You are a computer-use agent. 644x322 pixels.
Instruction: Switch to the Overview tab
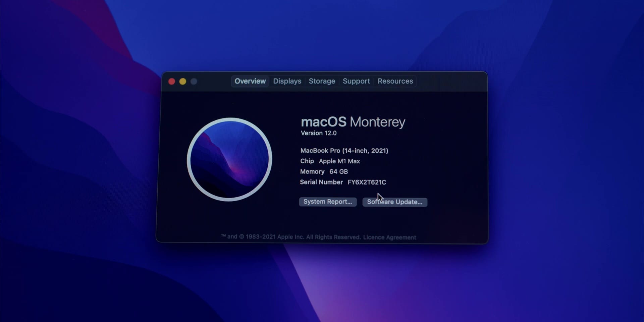[x=250, y=81]
